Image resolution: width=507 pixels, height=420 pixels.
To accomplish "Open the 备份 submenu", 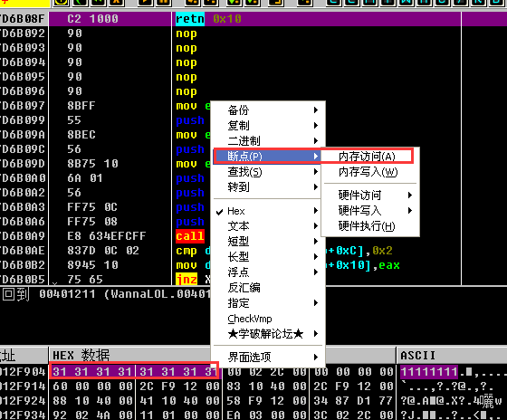I will [268, 110].
